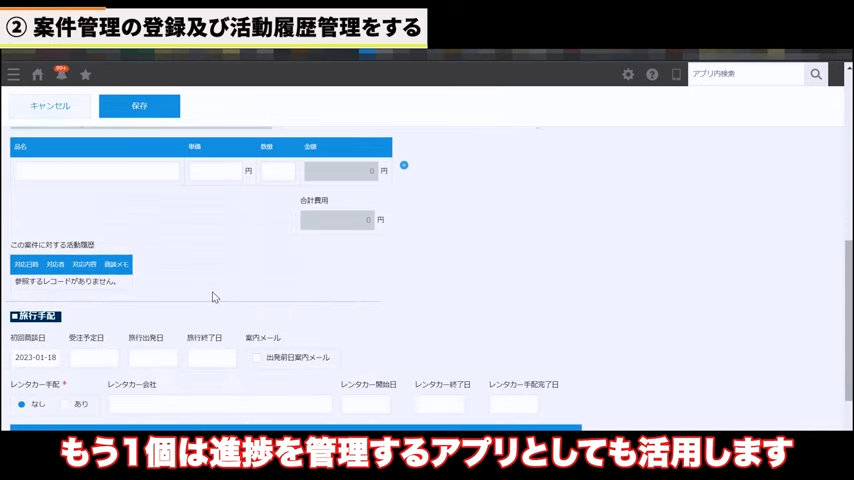Screen dimensions: 854x480
Task: Click the page vertical scrollbar
Action: coord(849,320)
